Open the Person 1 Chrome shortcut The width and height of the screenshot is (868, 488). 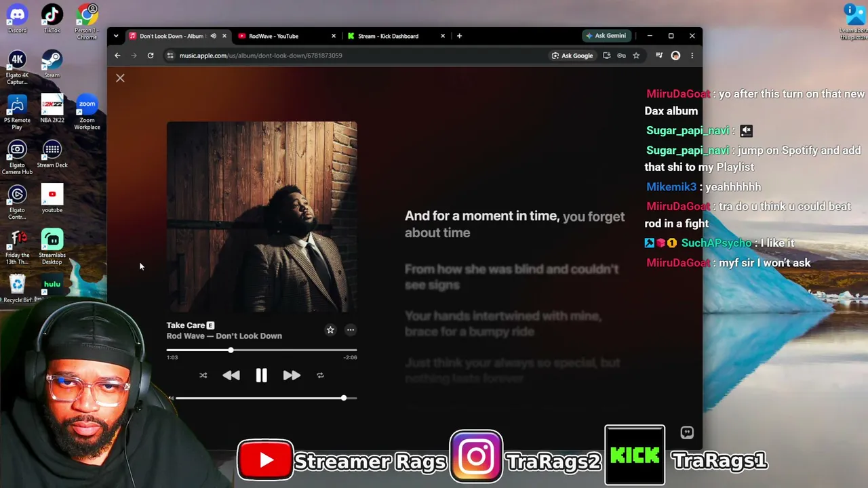(x=87, y=22)
